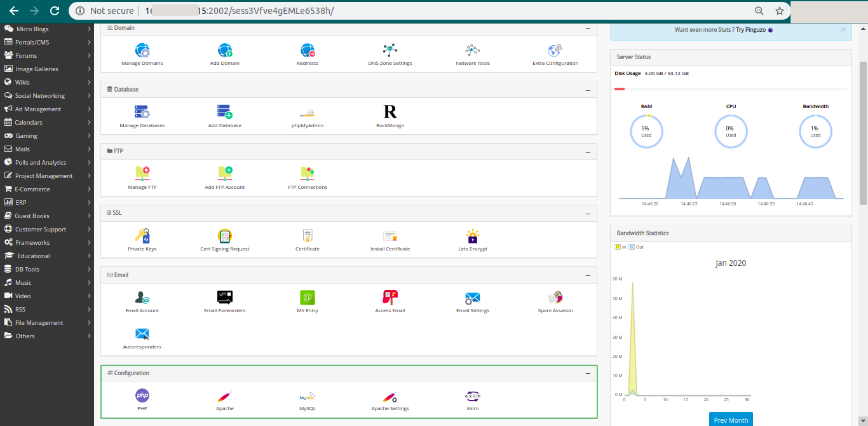Click Add FTP Account icon
Image resolution: width=868 pixels, height=426 pixels.
pyautogui.click(x=225, y=174)
